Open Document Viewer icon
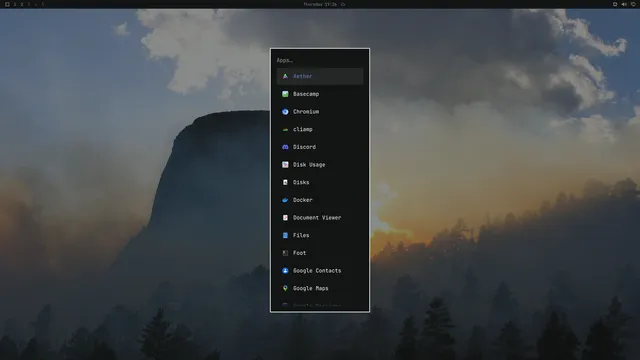Image resolution: width=640 pixels, height=360 pixels. [285, 218]
